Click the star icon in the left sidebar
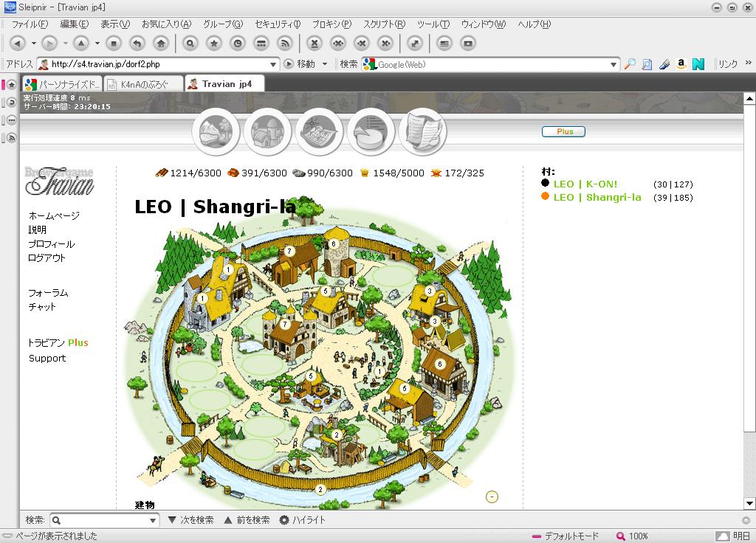This screenshot has height=543, width=756. 12,85
